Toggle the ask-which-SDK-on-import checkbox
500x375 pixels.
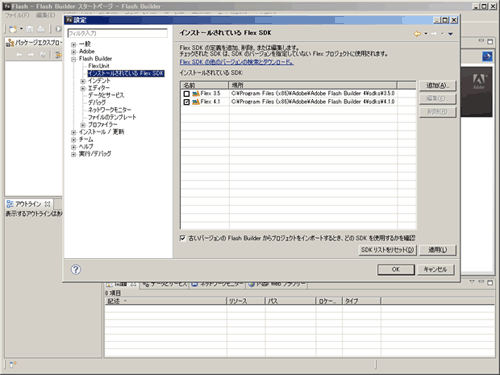click(x=183, y=238)
